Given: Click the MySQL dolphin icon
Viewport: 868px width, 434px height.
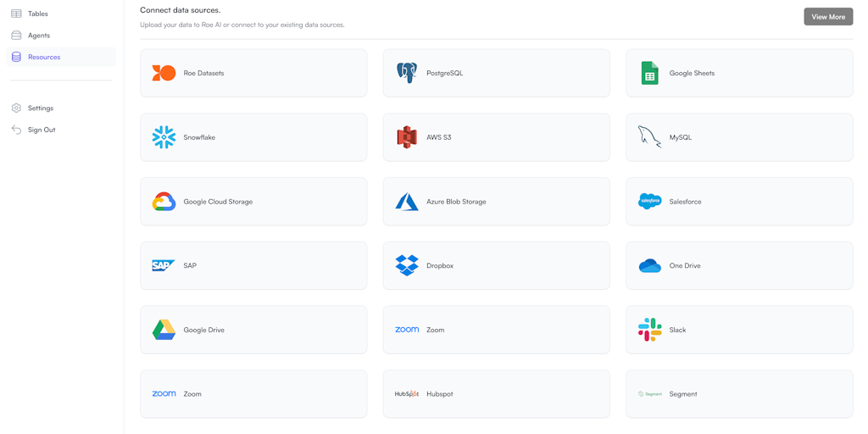Looking at the screenshot, I should coord(649,137).
